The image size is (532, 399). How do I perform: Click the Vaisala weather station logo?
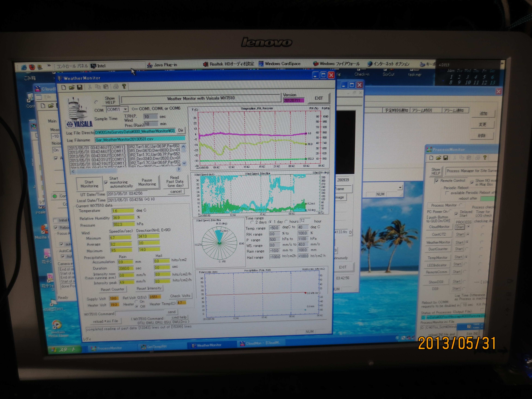click(x=79, y=113)
